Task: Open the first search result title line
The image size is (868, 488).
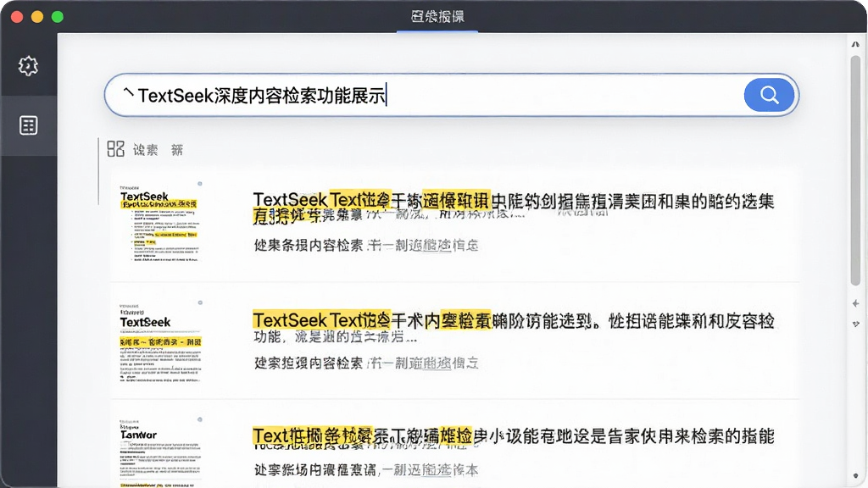Action: 513,201
